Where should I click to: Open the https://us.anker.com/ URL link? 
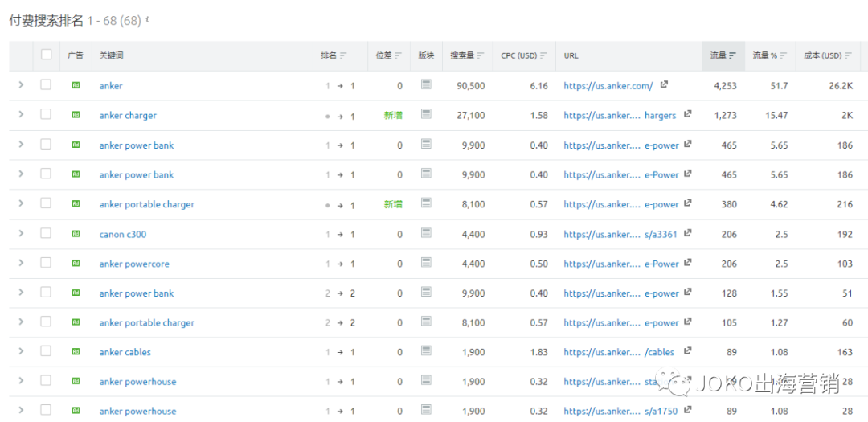[x=608, y=86]
